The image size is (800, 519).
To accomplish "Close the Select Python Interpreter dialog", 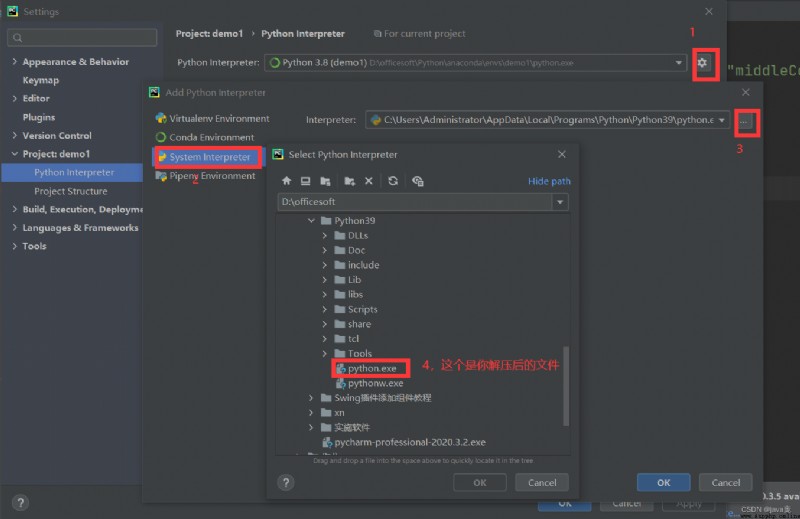I will click(x=562, y=154).
